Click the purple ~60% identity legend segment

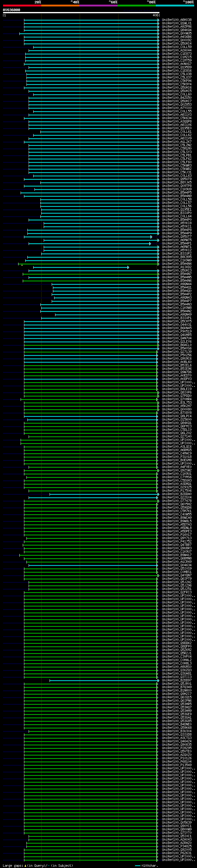[x=99, y=6]
